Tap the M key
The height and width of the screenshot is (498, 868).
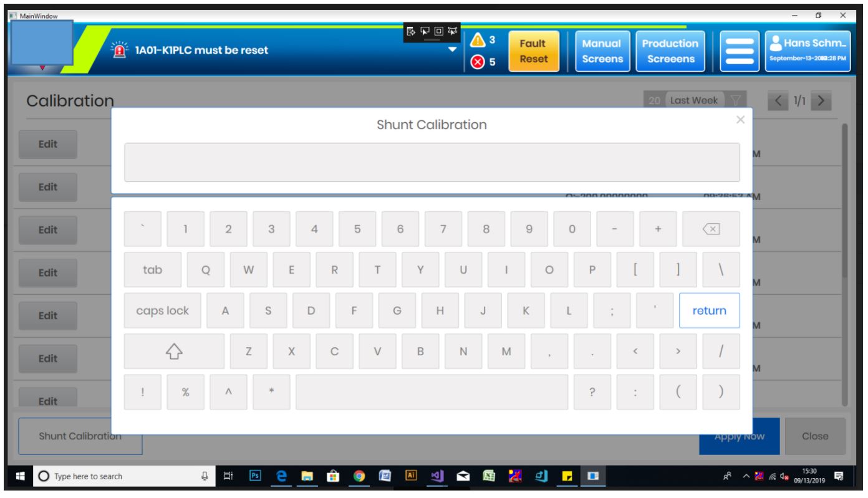click(506, 352)
